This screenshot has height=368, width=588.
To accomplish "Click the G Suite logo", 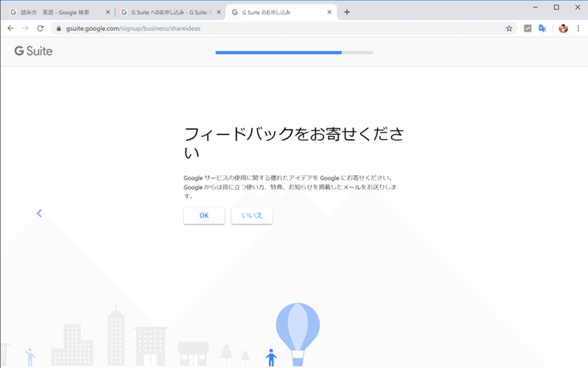I will point(33,51).
